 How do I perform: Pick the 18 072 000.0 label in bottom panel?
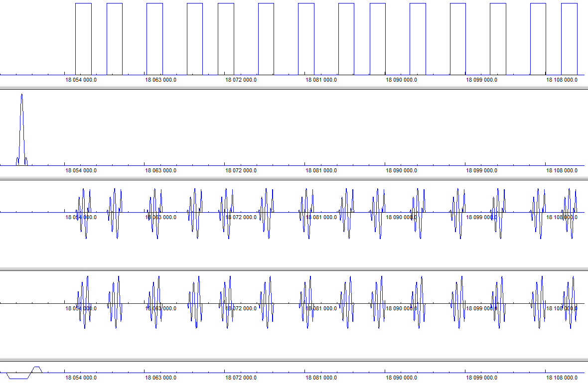point(241,377)
